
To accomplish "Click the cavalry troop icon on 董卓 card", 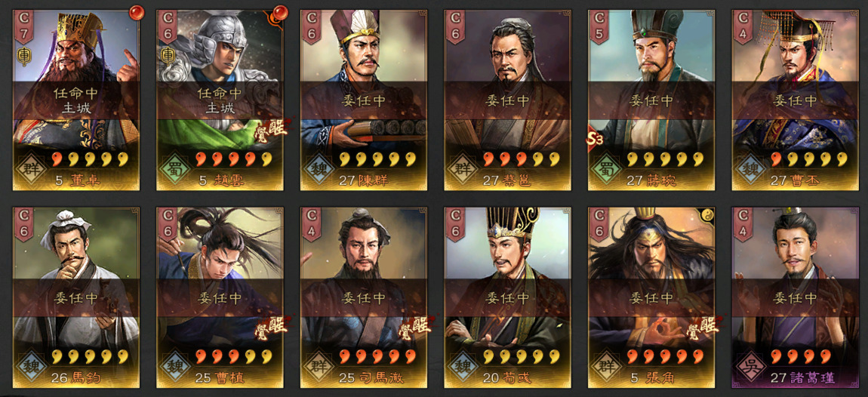I will pos(24,56).
